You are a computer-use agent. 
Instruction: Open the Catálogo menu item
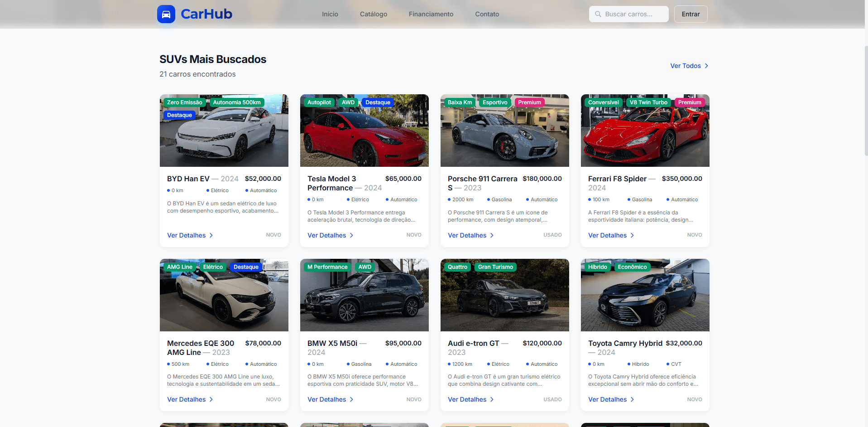pos(373,14)
